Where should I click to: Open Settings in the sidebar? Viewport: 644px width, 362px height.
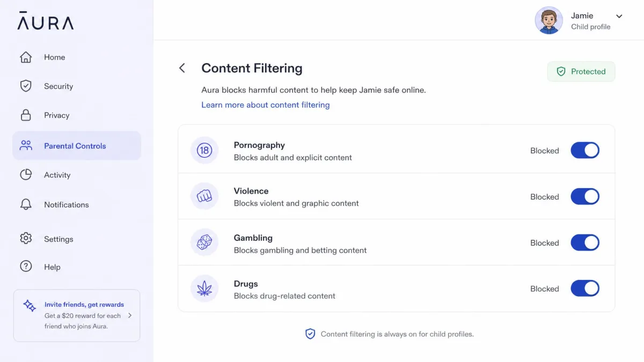click(x=77, y=239)
